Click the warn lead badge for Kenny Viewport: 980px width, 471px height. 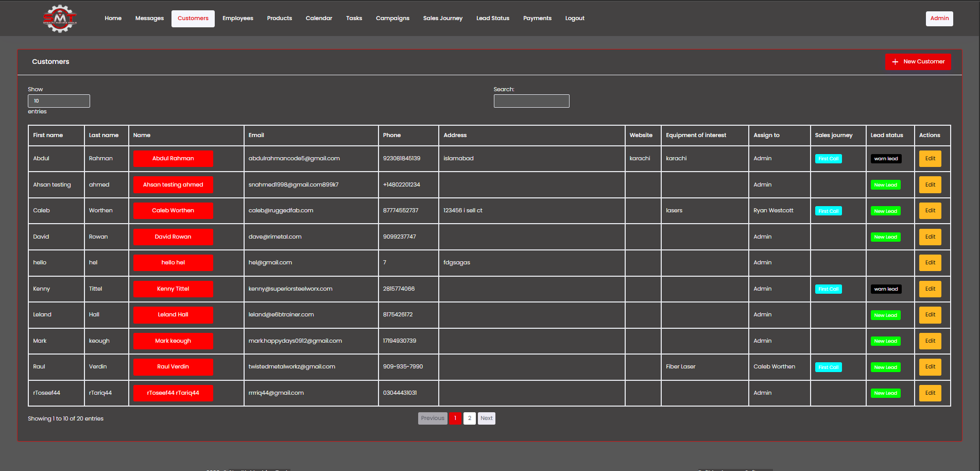click(x=886, y=289)
